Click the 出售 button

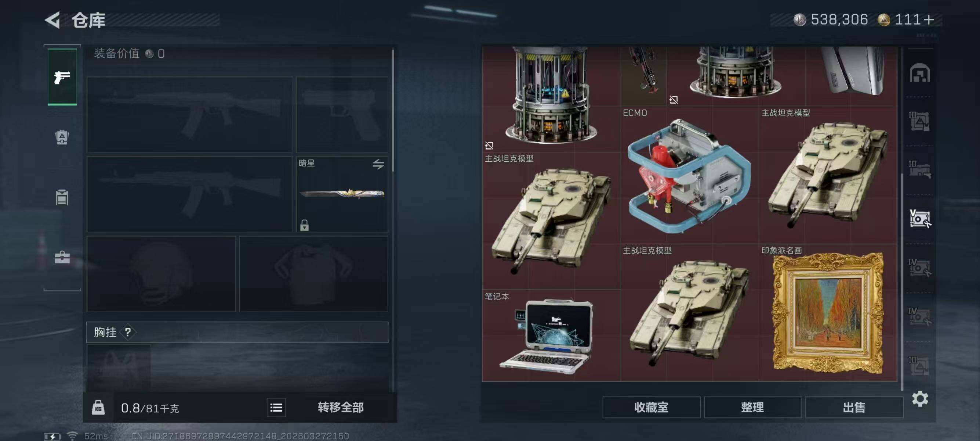tap(854, 407)
